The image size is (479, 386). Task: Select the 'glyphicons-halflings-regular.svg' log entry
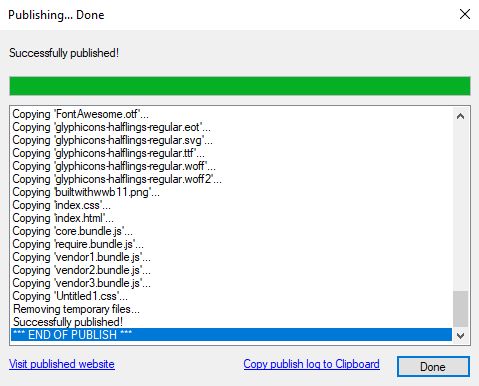pyautogui.click(x=231, y=140)
